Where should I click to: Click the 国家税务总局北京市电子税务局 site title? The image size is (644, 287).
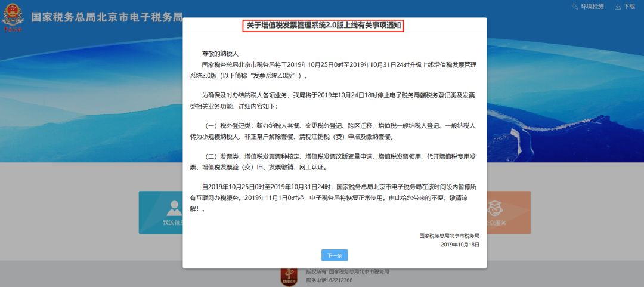(107, 17)
